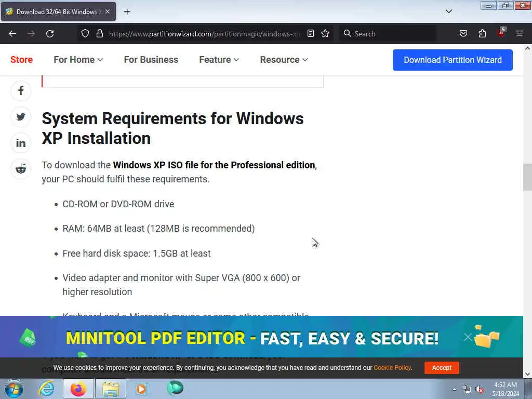Switch to Firefox taskbar button
The image size is (532, 399).
coord(78,389)
